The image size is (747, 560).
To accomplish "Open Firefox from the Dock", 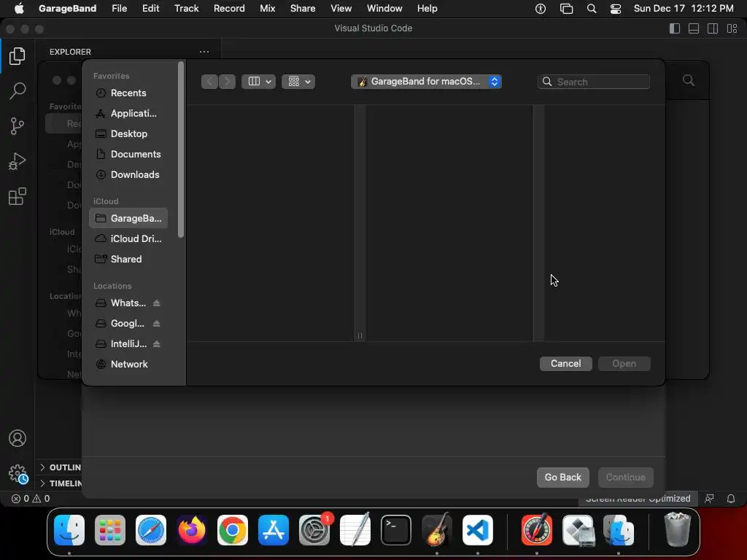I will 192,529.
